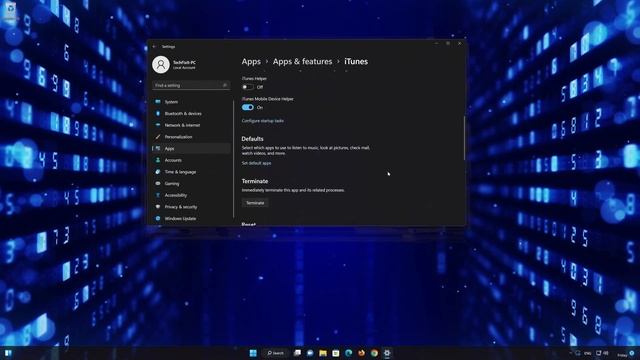Open the Windows Start menu
Viewport: 640px width, 360px height.
[x=253, y=353]
